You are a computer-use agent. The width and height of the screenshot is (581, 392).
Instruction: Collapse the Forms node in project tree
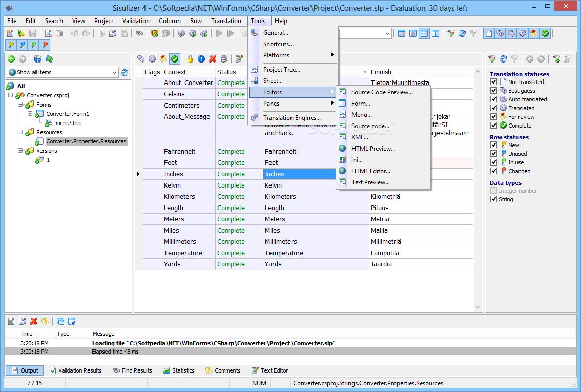click(x=20, y=105)
